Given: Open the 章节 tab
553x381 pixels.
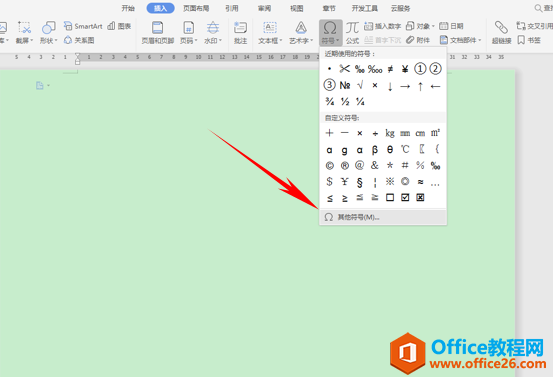Looking at the screenshot, I should 329,8.
